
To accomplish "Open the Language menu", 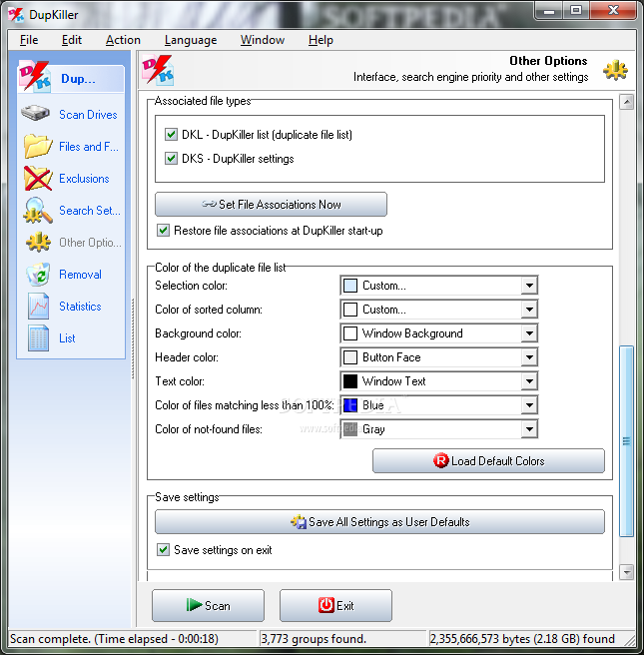I will 191,40.
